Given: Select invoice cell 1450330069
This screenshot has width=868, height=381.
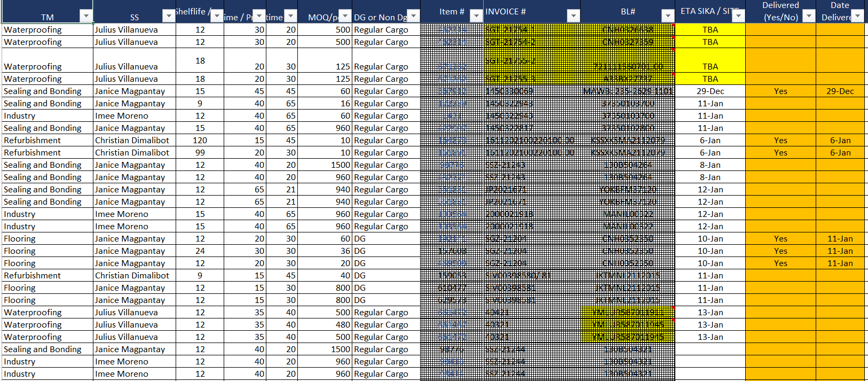Looking at the screenshot, I should (x=532, y=91).
